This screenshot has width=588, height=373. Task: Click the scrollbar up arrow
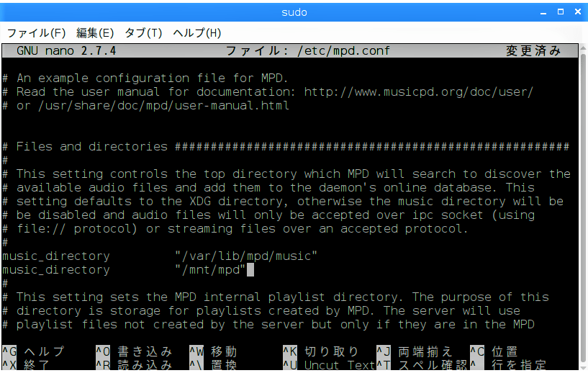(x=583, y=48)
